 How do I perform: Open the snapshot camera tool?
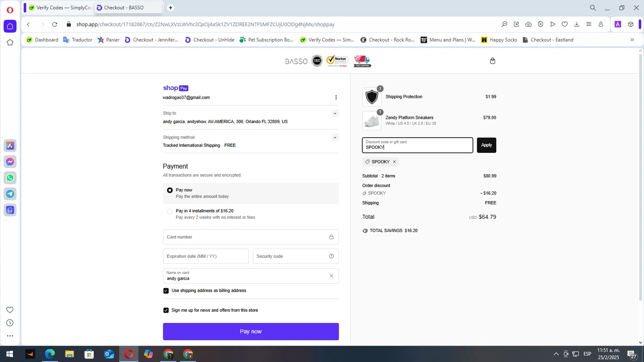(x=529, y=24)
